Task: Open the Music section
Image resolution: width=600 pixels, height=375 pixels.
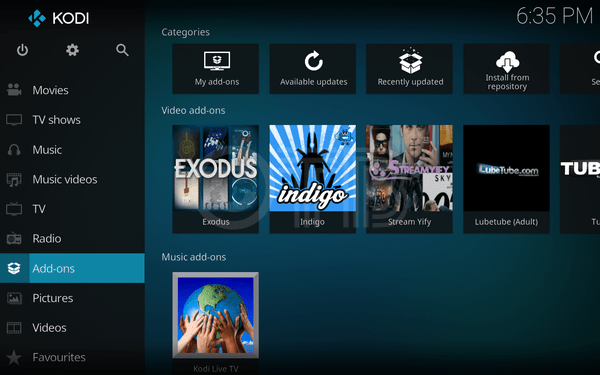Action: coord(72,150)
